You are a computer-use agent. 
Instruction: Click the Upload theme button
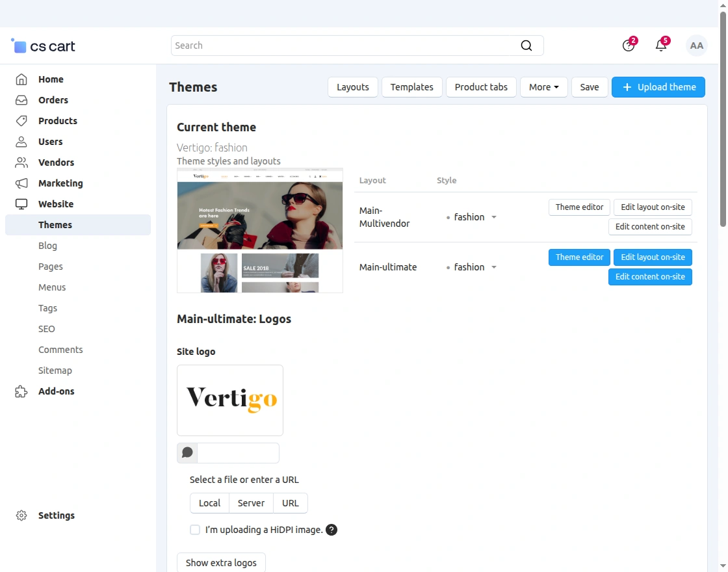[x=658, y=87]
